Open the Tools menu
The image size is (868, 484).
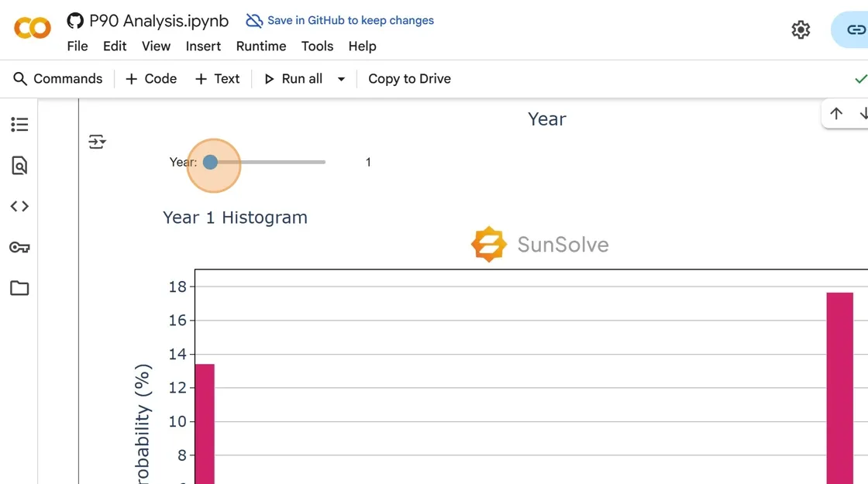[x=317, y=46]
